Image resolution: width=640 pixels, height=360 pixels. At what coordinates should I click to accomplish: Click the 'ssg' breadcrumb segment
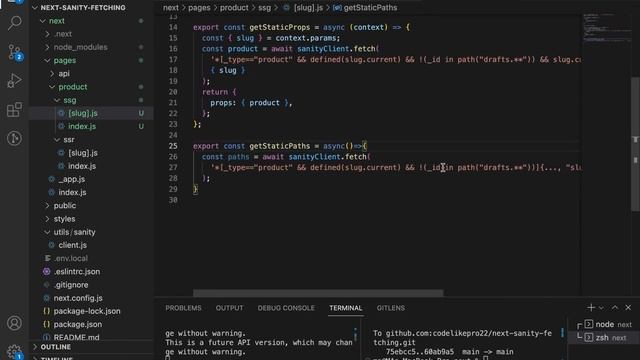click(264, 8)
